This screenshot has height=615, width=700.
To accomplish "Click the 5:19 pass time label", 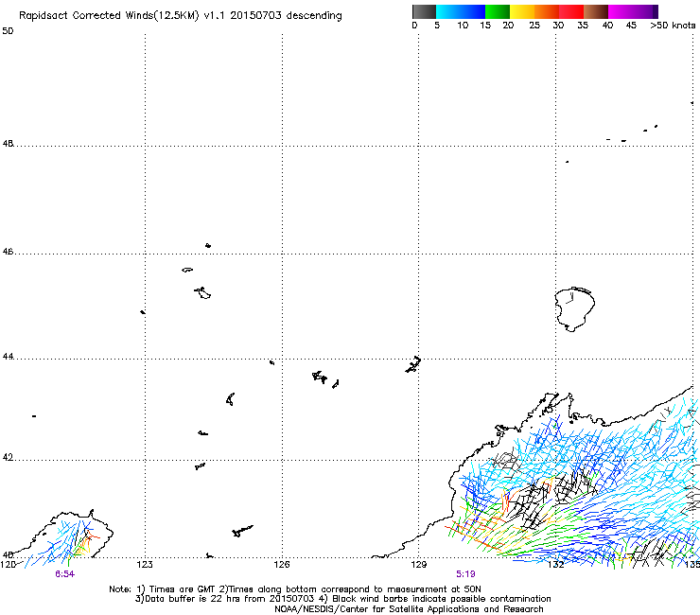I will pyautogui.click(x=465, y=574).
